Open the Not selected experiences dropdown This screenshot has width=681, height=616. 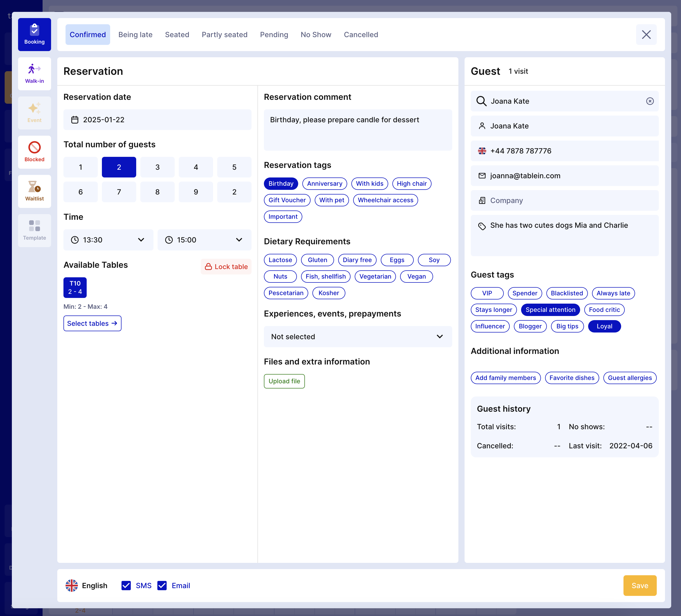358,336
